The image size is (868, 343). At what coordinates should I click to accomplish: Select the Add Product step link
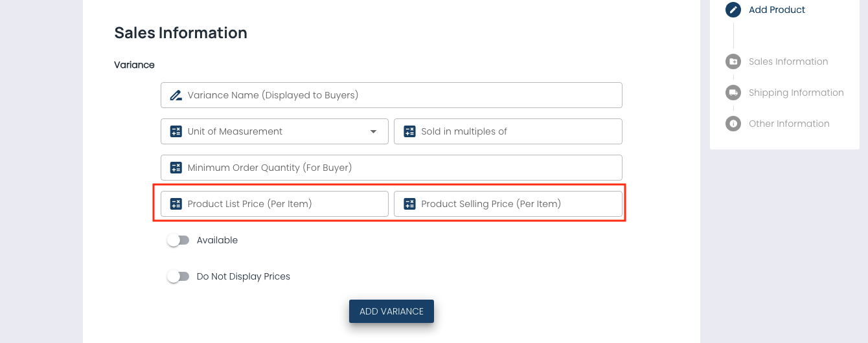[777, 10]
